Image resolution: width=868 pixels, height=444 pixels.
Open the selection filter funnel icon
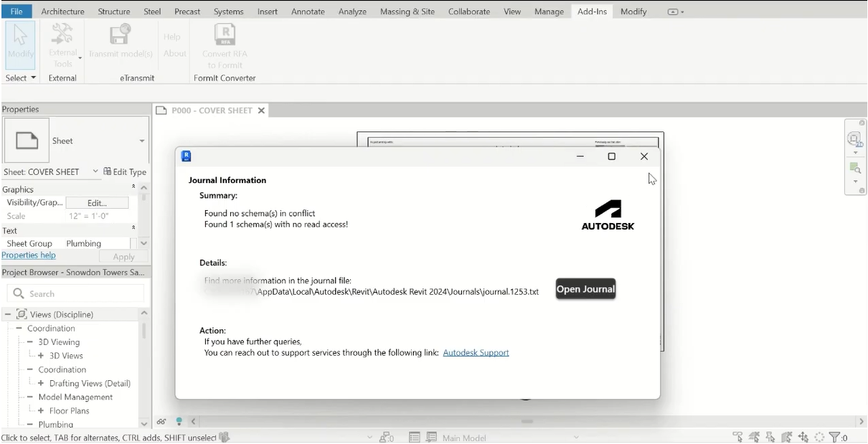(x=835, y=437)
